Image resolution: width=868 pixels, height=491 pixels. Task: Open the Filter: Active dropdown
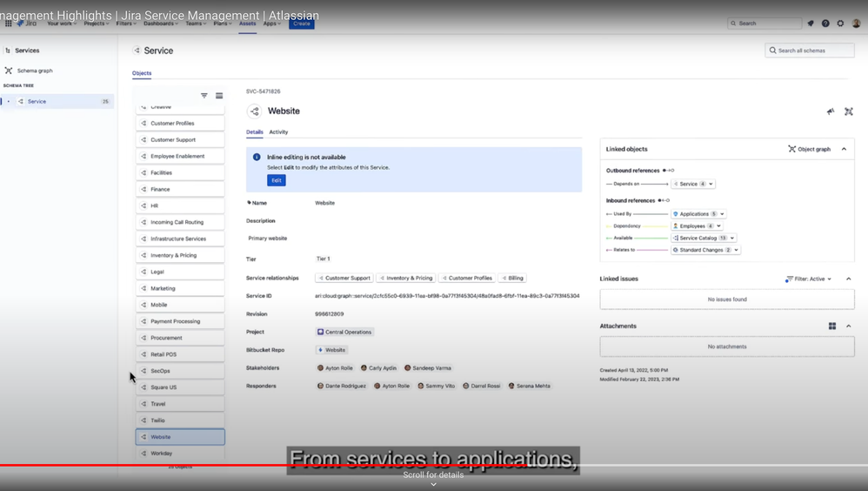(x=808, y=279)
